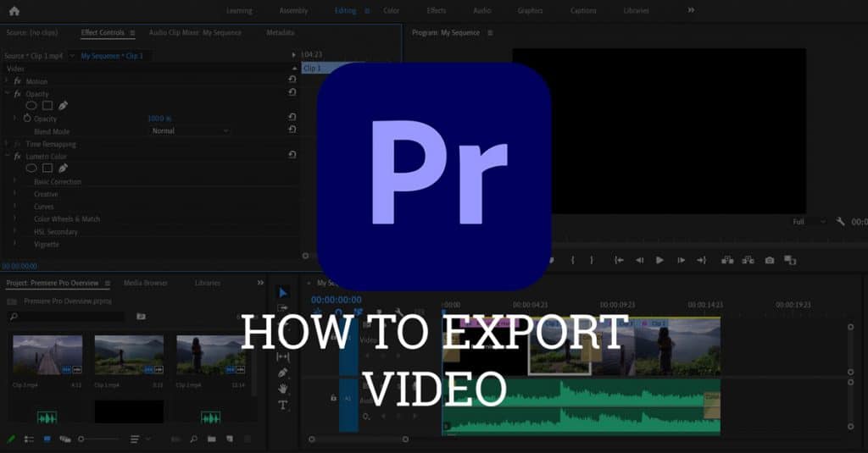Reset the Lumetri Color effect

pyautogui.click(x=292, y=155)
